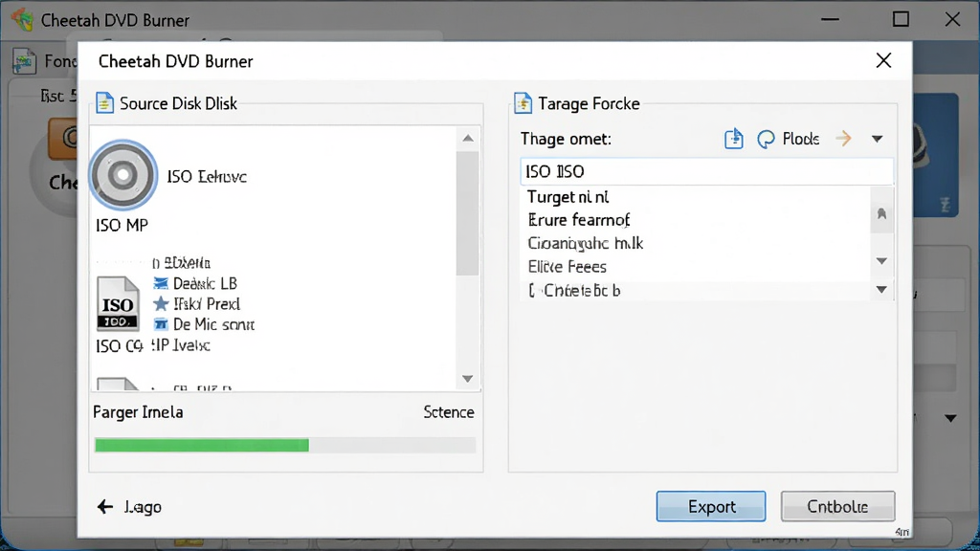Viewport: 980px width, 551px height.
Task: Click the toolbar icon in the background window
Action: click(x=24, y=61)
